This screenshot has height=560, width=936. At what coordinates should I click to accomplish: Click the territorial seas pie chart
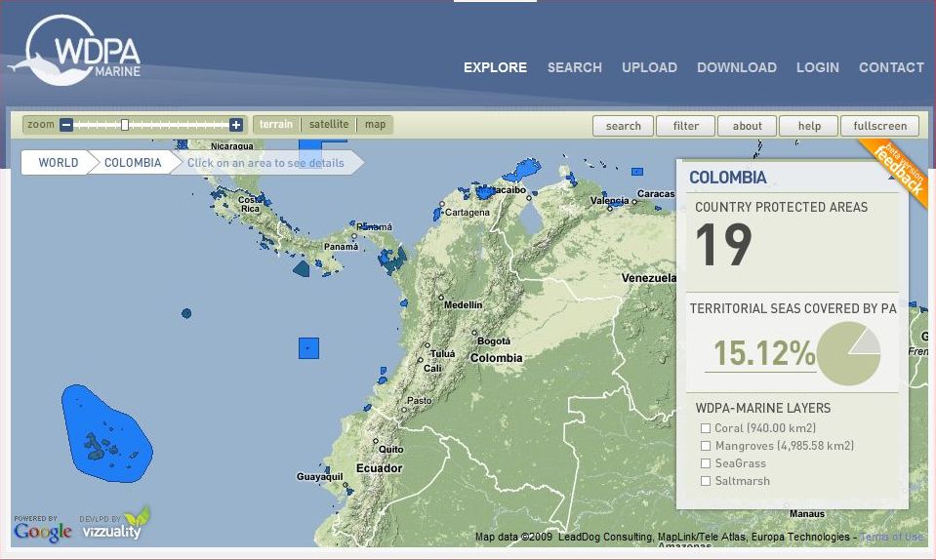[848, 353]
